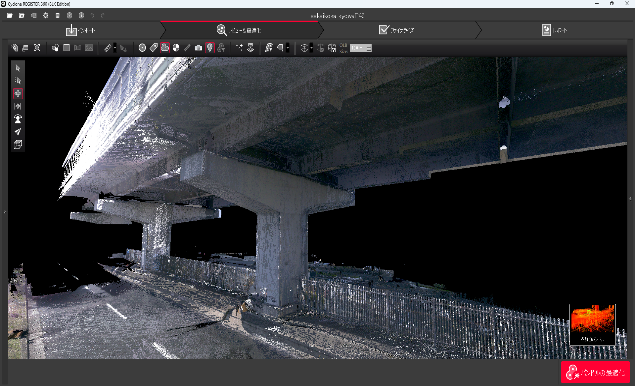635x386 pixels.
Task: Click the 3D box view icon in left toolbar
Action: point(17,144)
